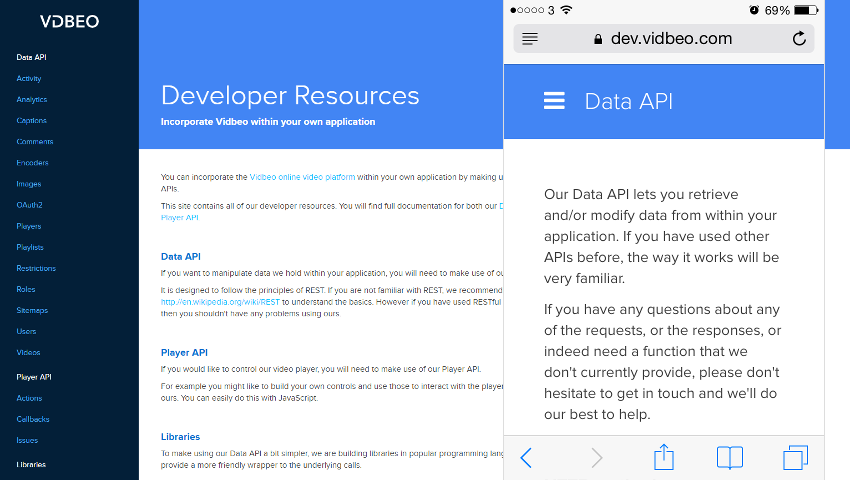Reload the page in mobile Safari
Image resolution: width=850 pixels, height=480 pixels.
[x=799, y=39]
